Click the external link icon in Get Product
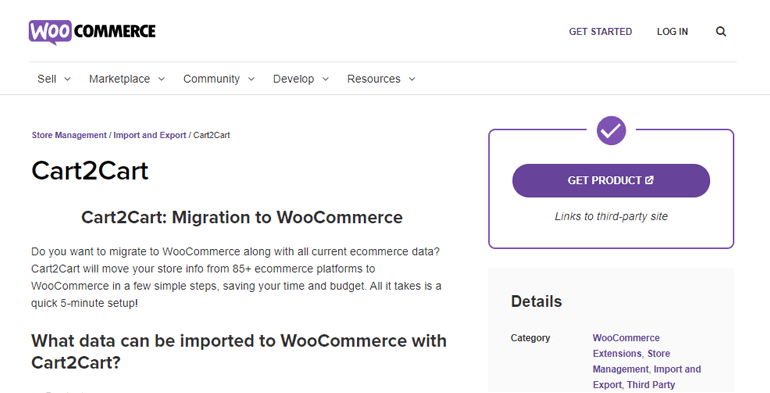This screenshot has width=770, height=393. coord(649,180)
